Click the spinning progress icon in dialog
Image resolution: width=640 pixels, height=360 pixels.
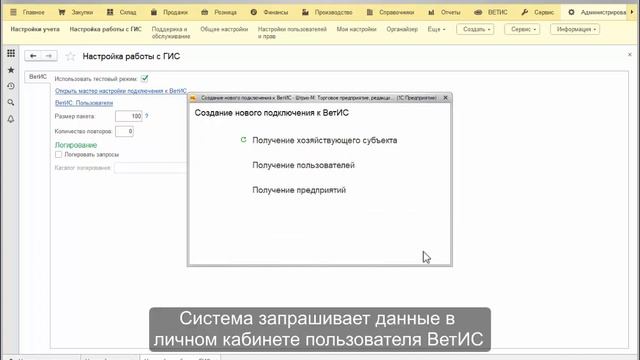coord(244,140)
